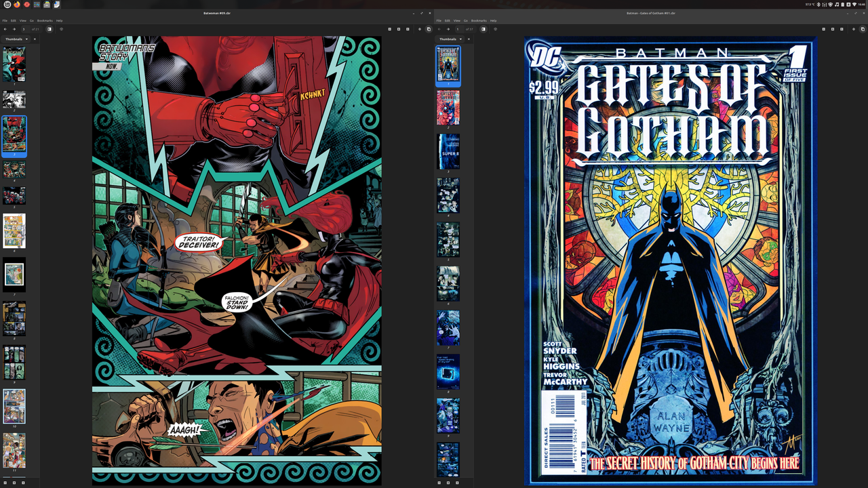Click last bottom icon of Gates of Gotham side pane
The image size is (868, 488).
coord(457,483)
